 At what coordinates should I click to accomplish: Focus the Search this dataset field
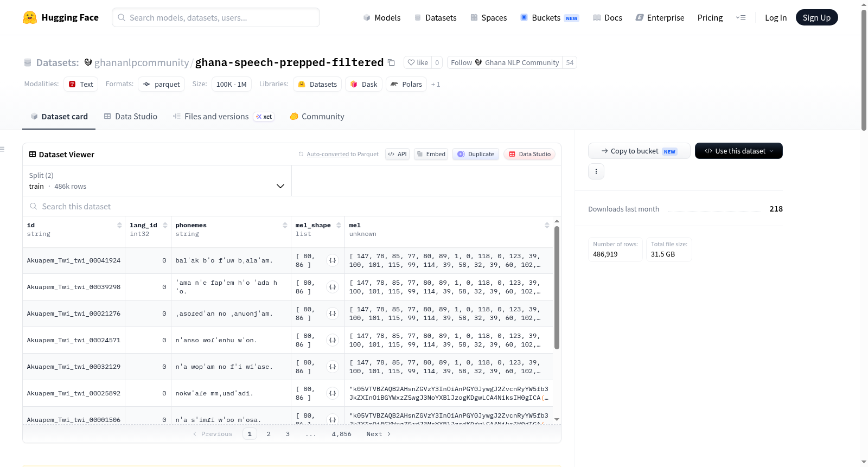292,206
